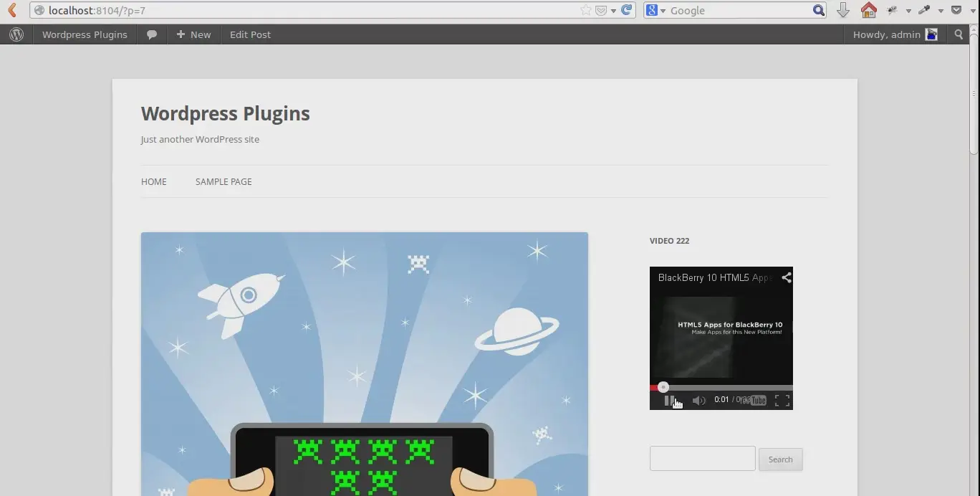
Task: Open the Wordpress Plugins admin bar menu
Action: point(85,34)
